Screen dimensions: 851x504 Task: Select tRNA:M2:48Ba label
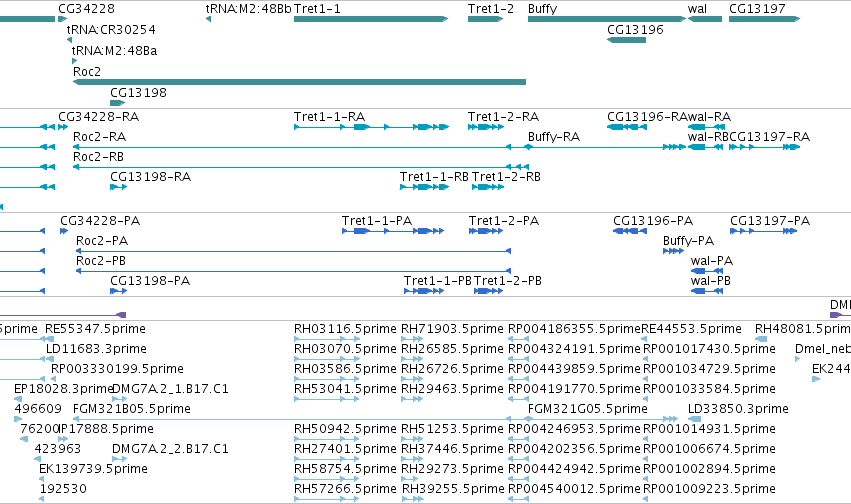115,51
